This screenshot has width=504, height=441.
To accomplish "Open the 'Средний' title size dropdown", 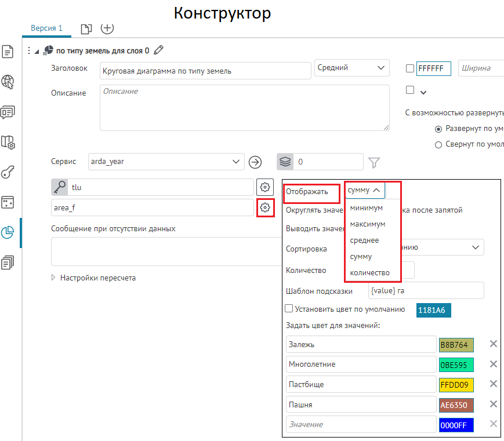I will click(x=351, y=68).
